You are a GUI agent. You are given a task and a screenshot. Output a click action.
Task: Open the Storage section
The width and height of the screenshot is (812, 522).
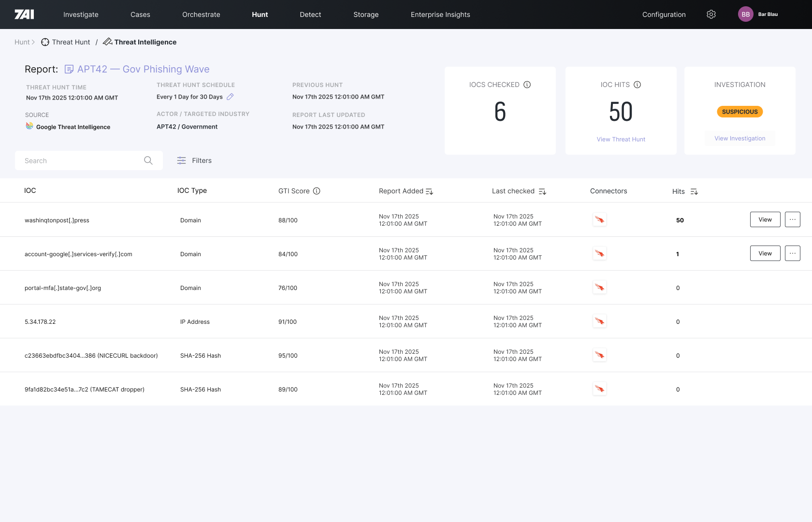click(x=366, y=14)
